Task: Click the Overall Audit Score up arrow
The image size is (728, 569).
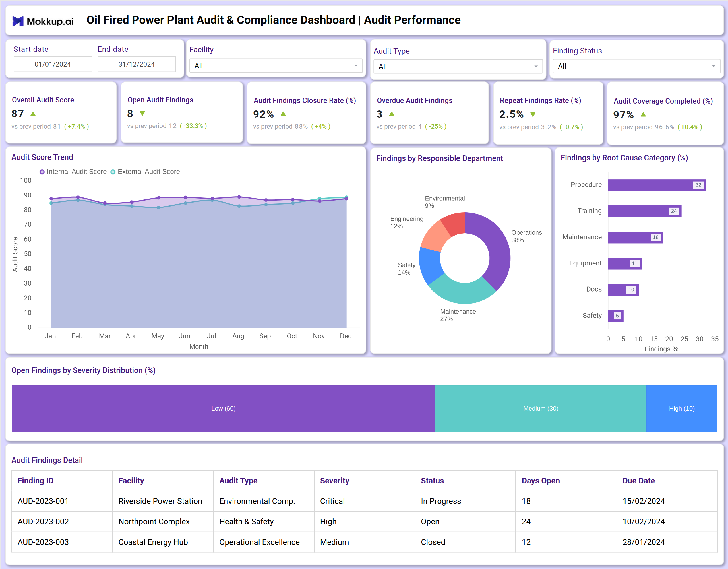Action: point(33,114)
